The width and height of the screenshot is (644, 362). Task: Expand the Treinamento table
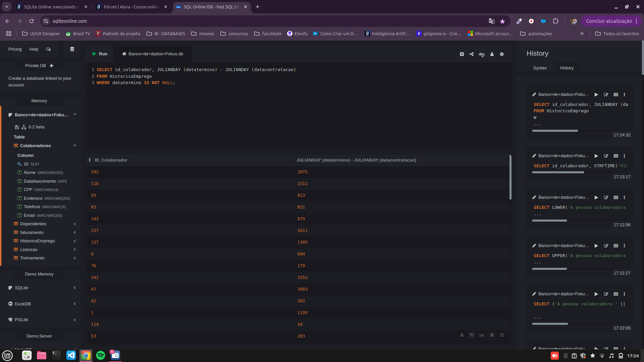point(75,258)
